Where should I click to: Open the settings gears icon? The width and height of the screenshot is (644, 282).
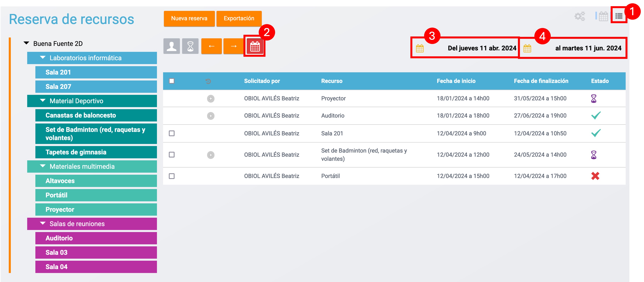[579, 16]
